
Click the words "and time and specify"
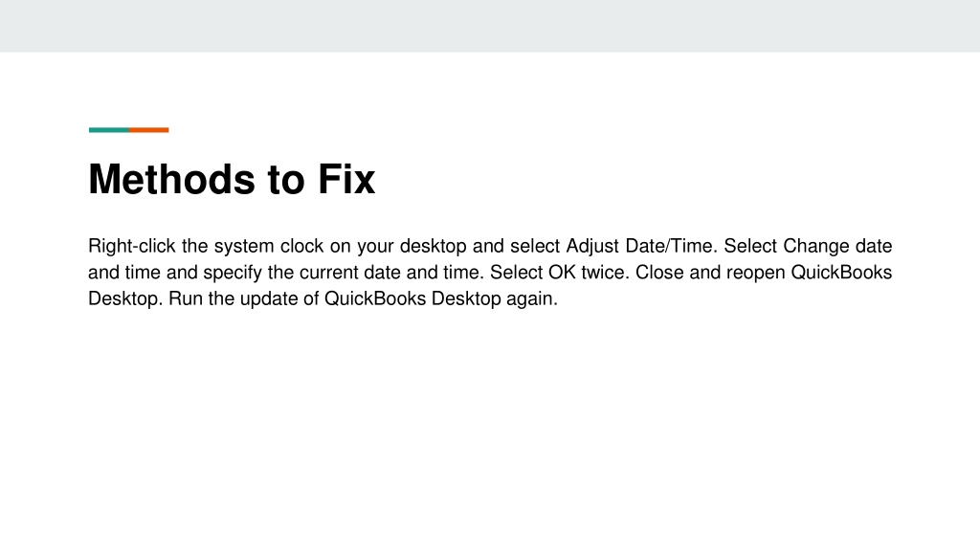(x=175, y=273)
